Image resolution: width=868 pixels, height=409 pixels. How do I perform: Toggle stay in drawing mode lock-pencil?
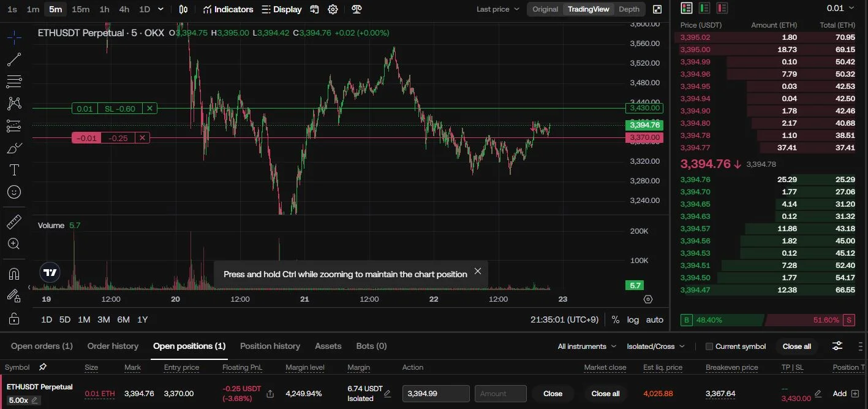[14, 296]
